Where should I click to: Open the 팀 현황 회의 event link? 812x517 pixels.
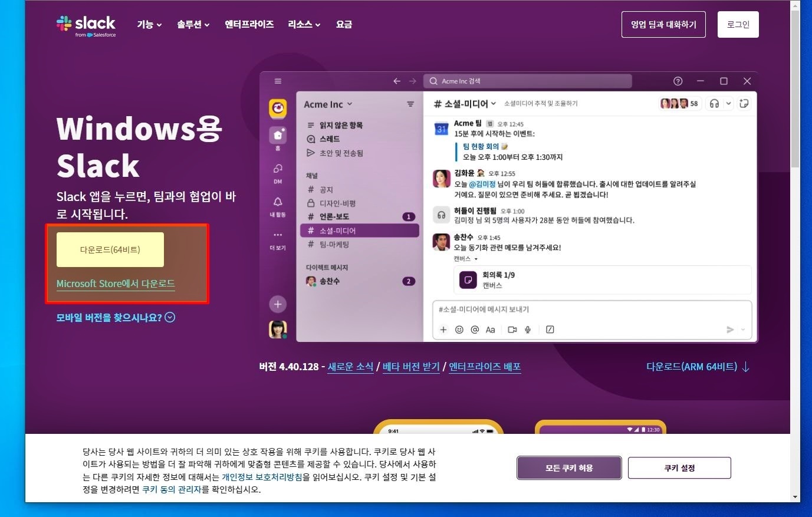481,147
